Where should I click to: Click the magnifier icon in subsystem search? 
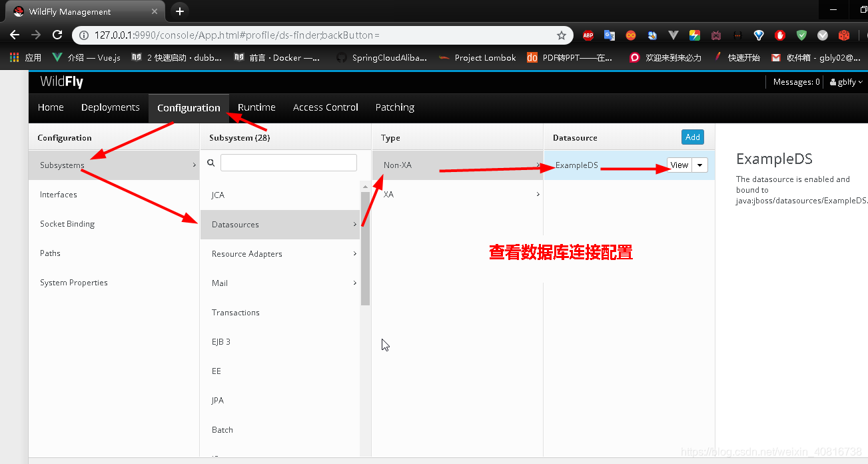[211, 163]
